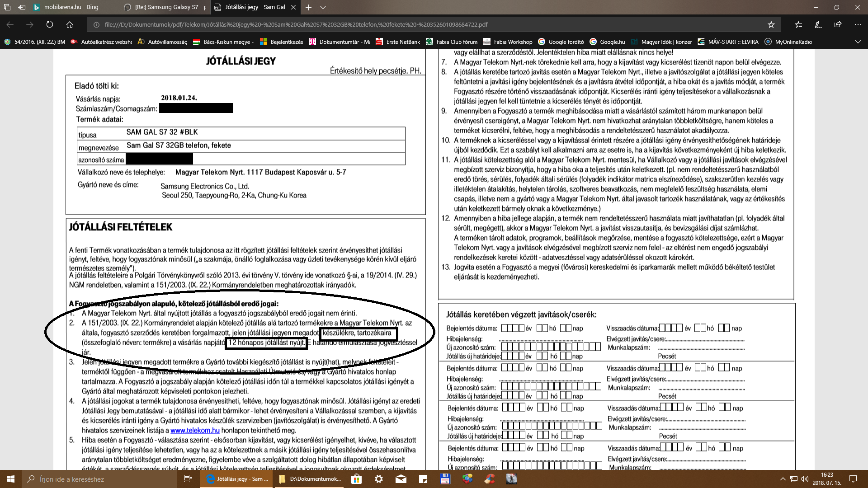Show hidden system tray icons
The width and height of the screenshot is (868, 488).
point(783,479)
